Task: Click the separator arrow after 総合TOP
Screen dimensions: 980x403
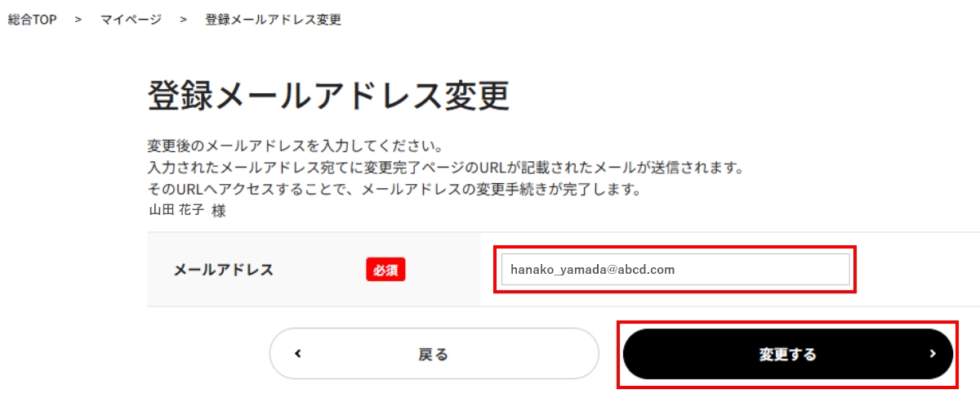Action: point(78,20)
